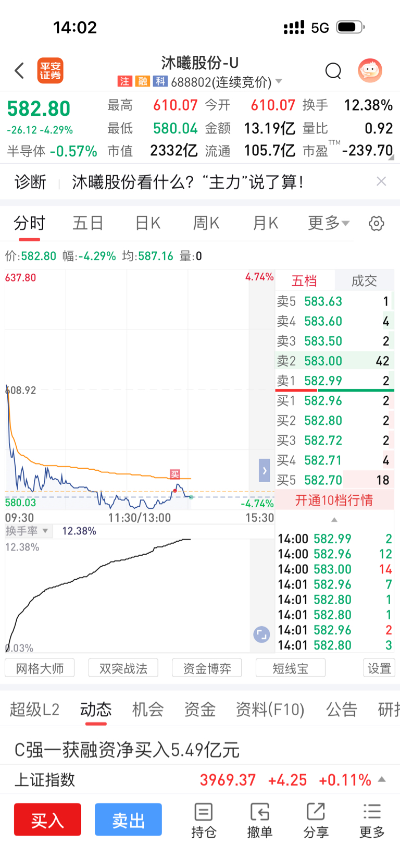Open the 平安证券 logo icon
This screenshot has width=400, height=868.
click(x=50, y=70)
